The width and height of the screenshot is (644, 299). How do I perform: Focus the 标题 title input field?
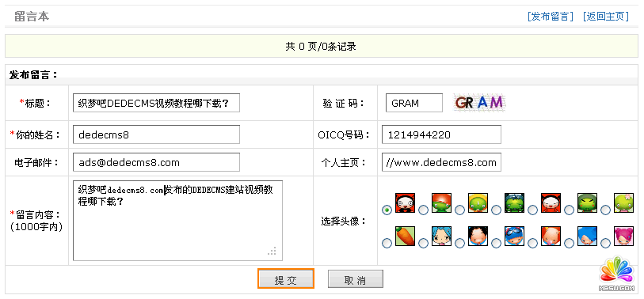point(157,103)
